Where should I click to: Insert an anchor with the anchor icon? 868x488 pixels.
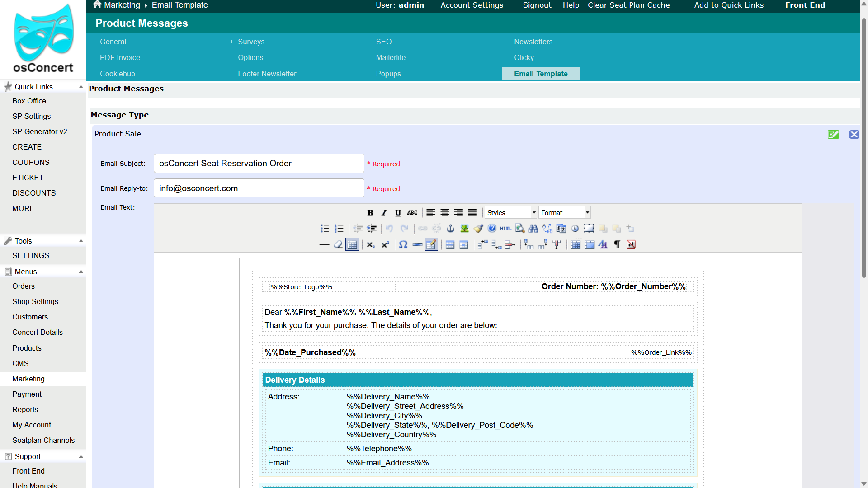click(450, 229)
